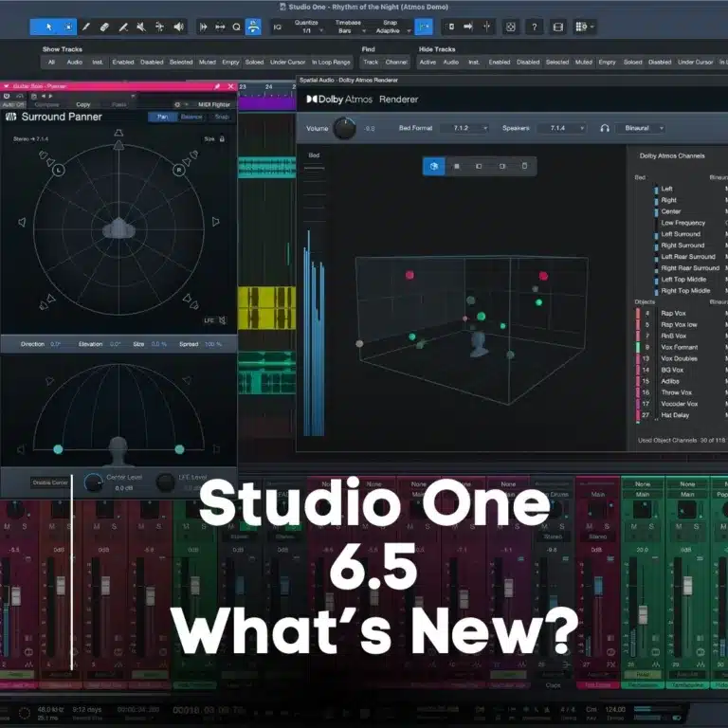Open the Bed Format 7.1.2 dropdown

(x=464, y=128)
